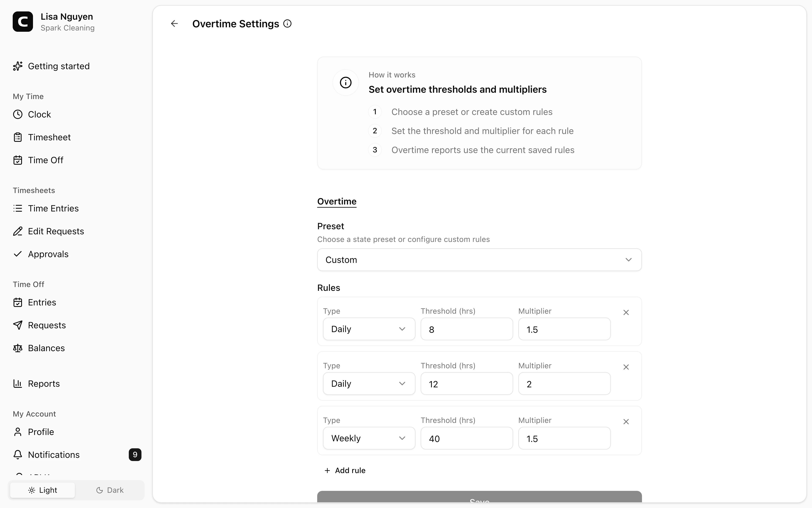Edit threshold field containing 8

(x=467, y=329)
